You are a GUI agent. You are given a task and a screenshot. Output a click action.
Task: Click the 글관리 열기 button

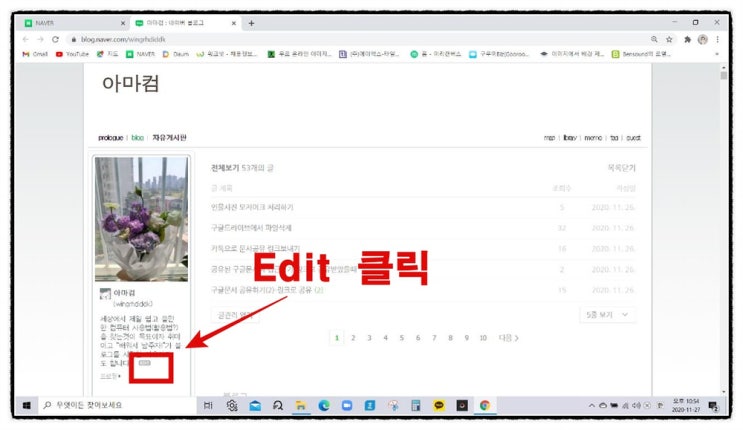coord(235,315)
